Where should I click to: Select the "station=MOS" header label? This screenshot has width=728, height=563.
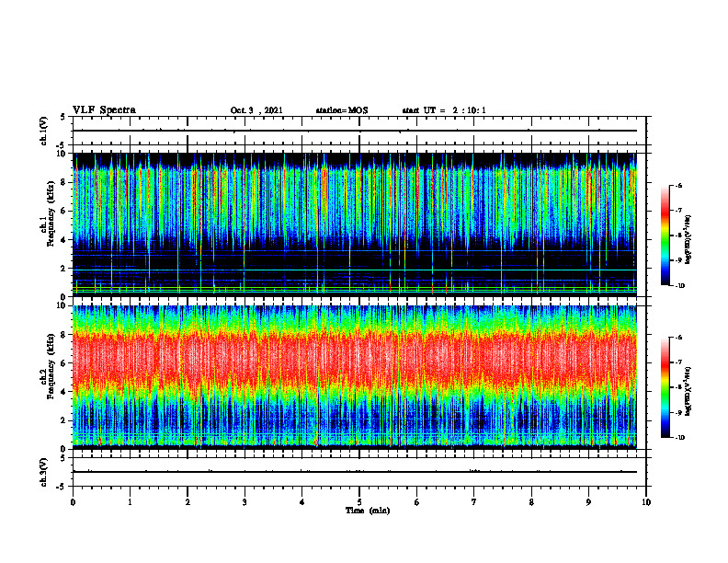[x=342, y=110]
